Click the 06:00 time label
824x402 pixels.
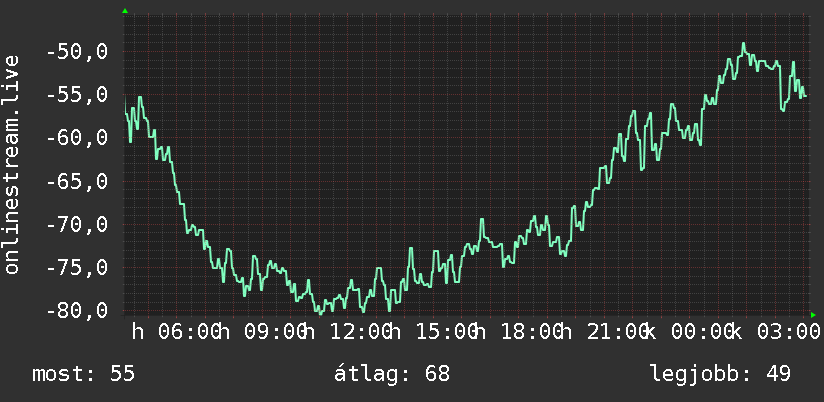(x=188, y=332)
